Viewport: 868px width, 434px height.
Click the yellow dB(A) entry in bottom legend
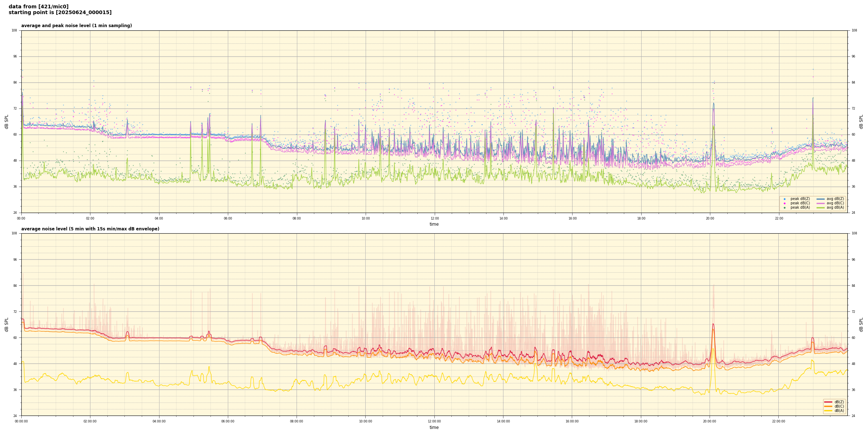828,410
